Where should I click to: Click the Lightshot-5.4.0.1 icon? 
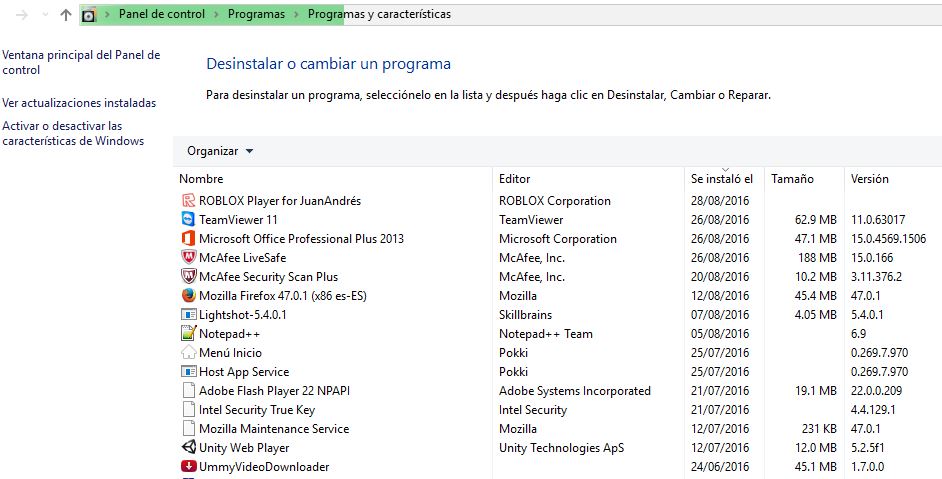click(189, 314)
